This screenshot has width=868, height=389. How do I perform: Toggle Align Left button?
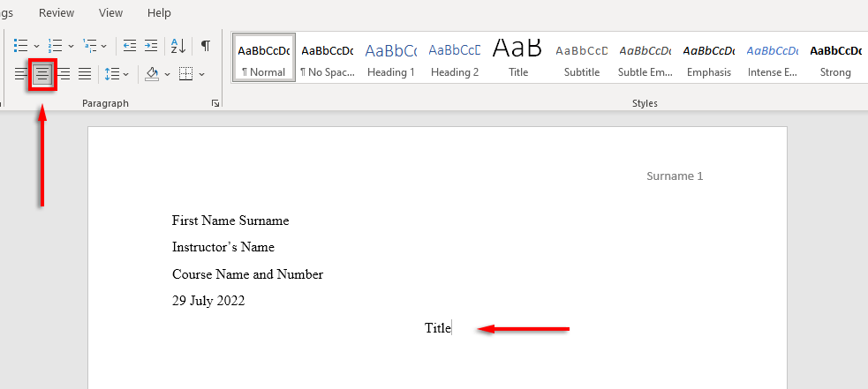pyautogui.click(x=20, y=73)
